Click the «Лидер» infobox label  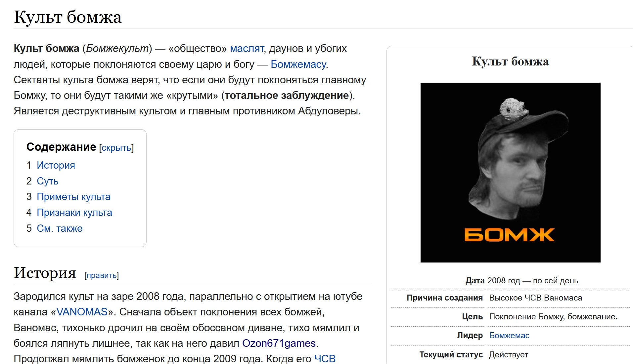tap(470, 336)
